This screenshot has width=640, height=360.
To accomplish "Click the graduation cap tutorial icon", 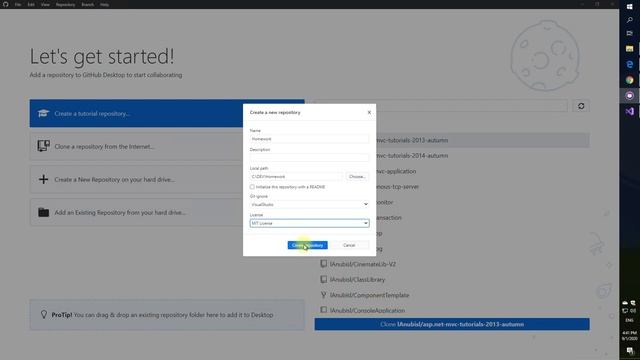I will pos(43,113).
